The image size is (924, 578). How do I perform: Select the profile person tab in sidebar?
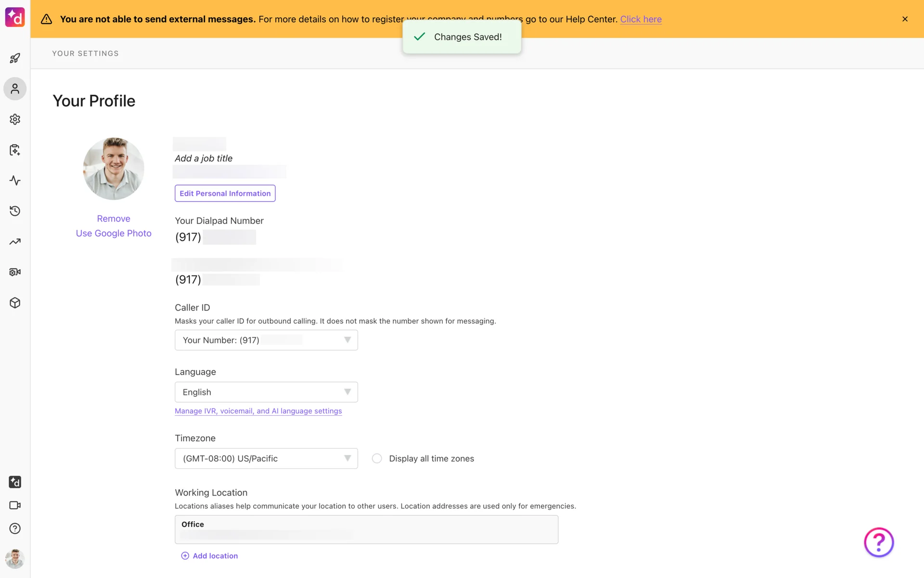(15, 89)
